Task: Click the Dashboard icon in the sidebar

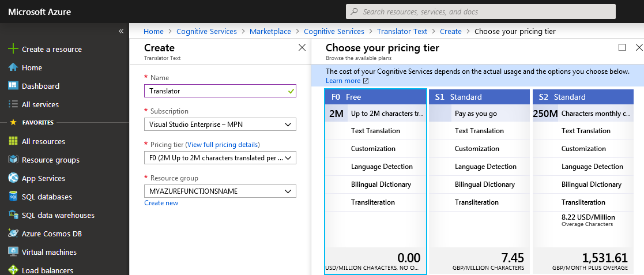Action: [13, 86]
